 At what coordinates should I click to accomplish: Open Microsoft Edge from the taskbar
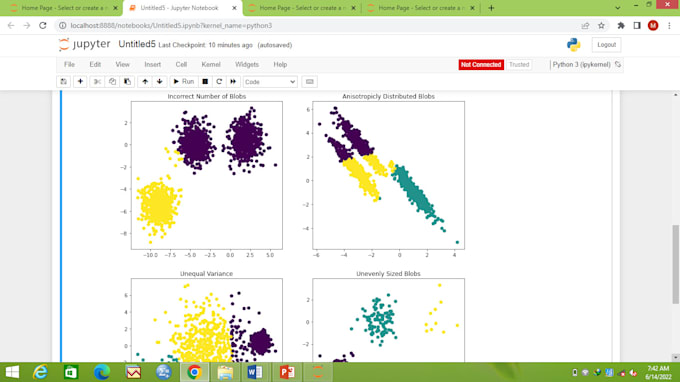102,372
